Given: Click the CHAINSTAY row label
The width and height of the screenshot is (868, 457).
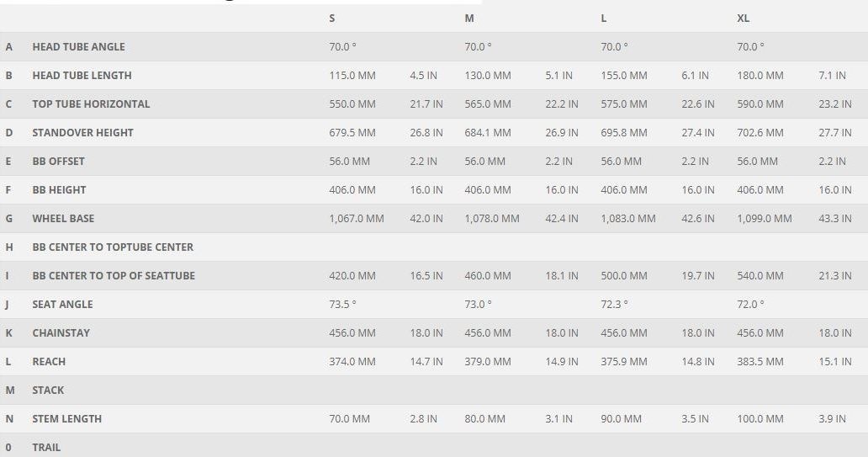Looking at the screenshot, I should click(x=61, y=333).
